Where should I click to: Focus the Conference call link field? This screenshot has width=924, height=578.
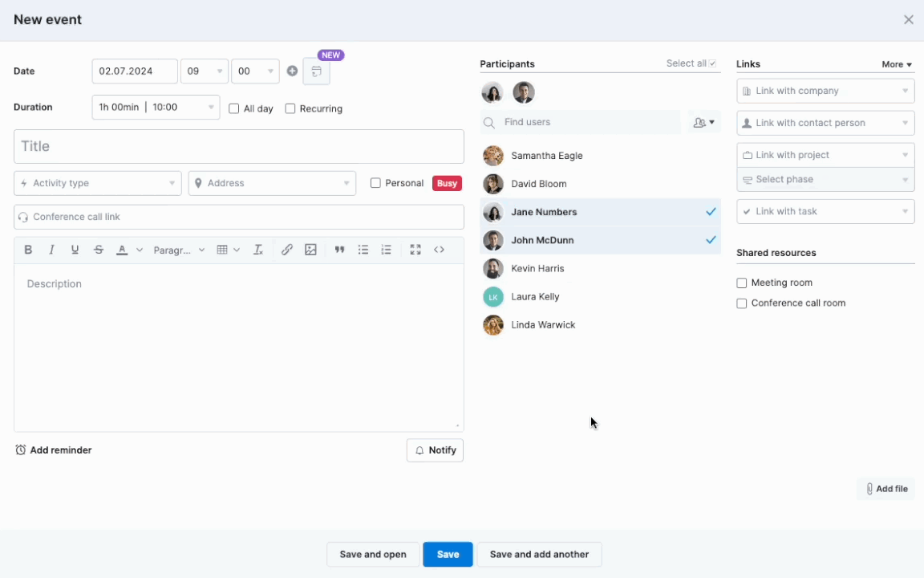(239, 217)
